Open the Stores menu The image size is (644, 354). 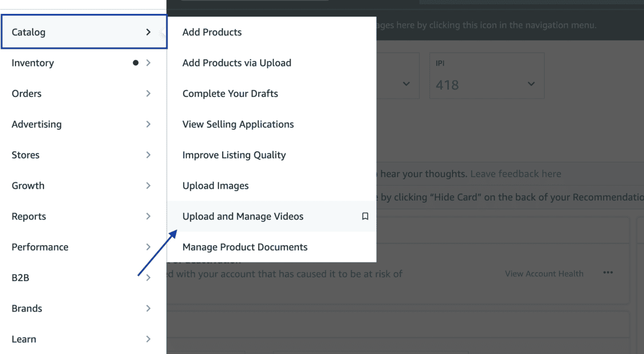click(x=83, y=155)
